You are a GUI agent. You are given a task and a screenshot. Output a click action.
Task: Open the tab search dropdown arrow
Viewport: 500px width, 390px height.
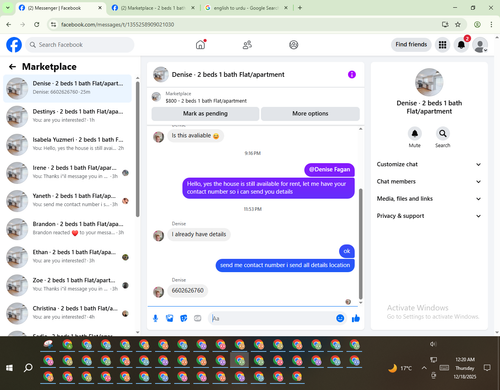pyautogui.click(x=7, y=7)
